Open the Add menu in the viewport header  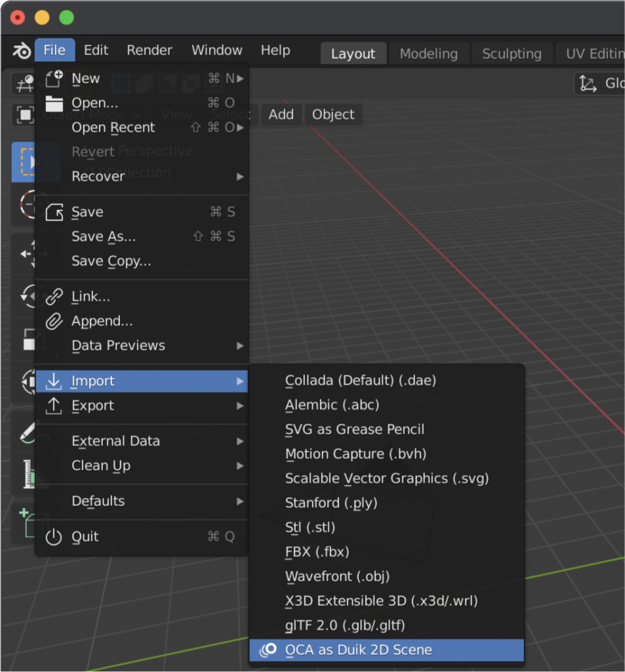[281, 115]
